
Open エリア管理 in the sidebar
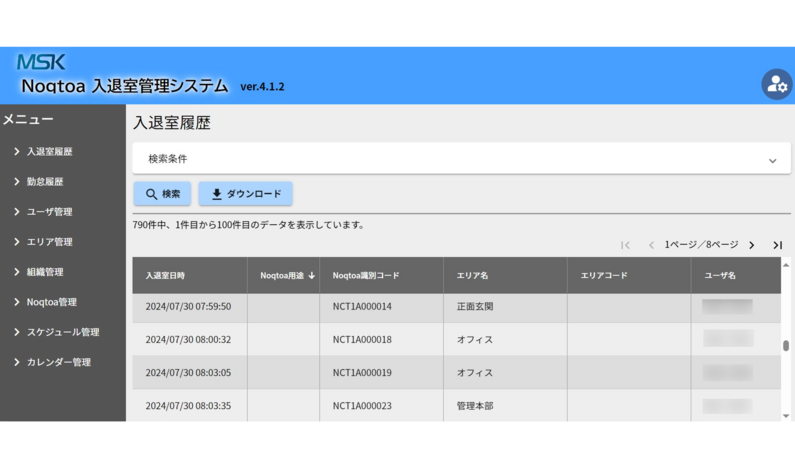click(49, 242)
